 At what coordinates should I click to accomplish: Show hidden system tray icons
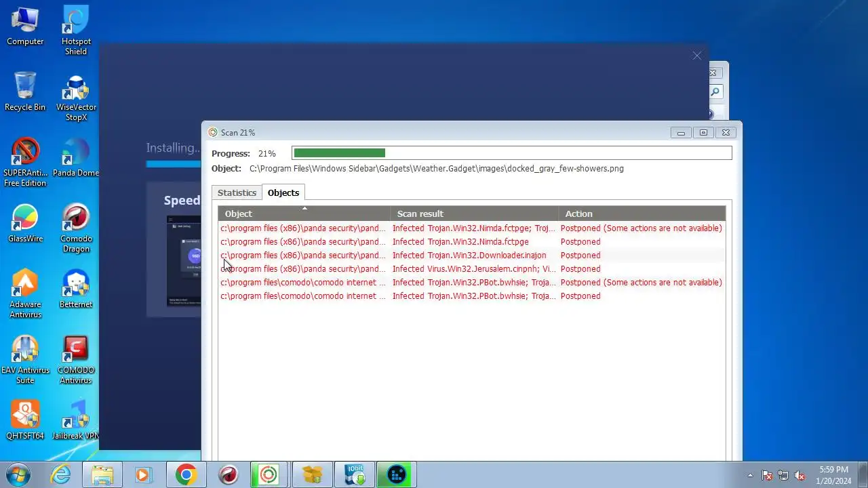click(750, 475)
